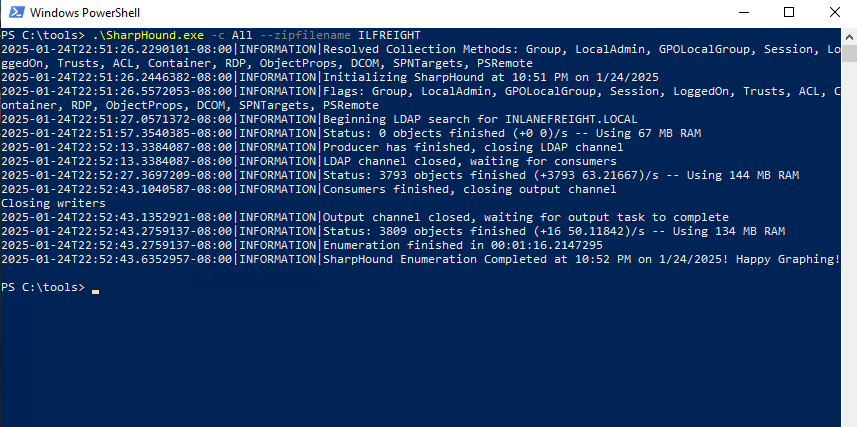Click the --zipfilename flag in the command
The image size is (857, 427).
[x=306, y=34]
